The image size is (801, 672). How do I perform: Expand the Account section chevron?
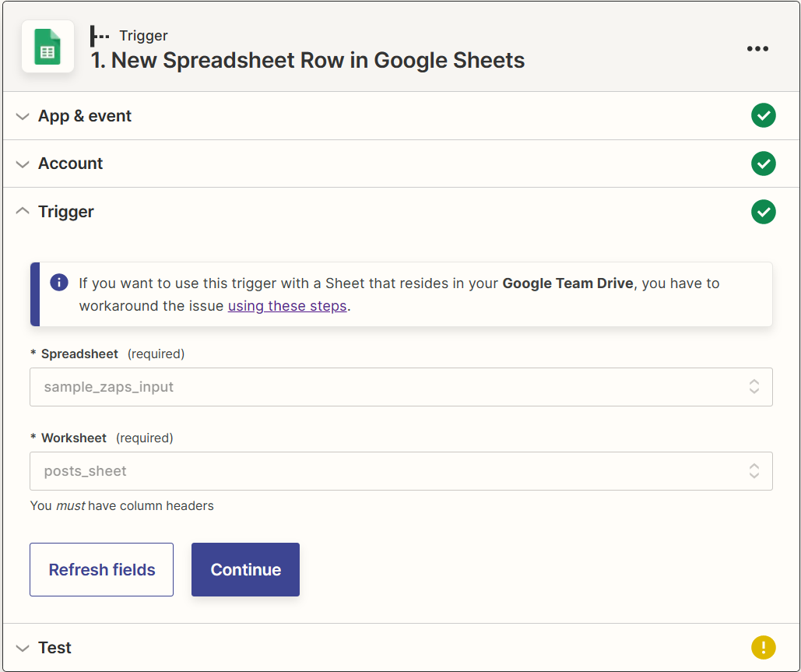23,164
